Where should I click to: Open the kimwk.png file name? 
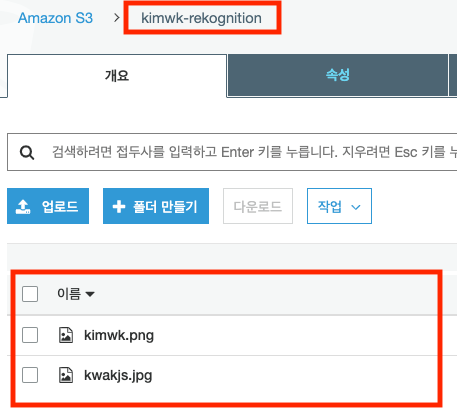pyautogui.click(x=119, y=335)
